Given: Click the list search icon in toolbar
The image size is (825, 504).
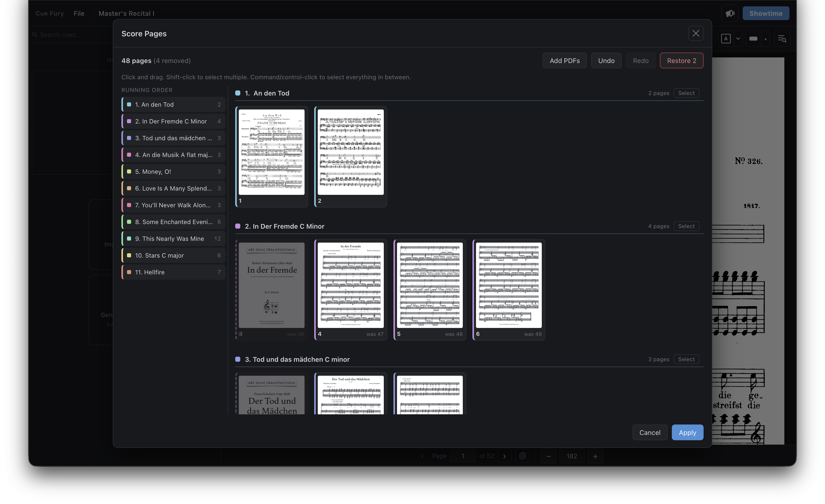Looking at the screenshot, I should tap(782, 39).
